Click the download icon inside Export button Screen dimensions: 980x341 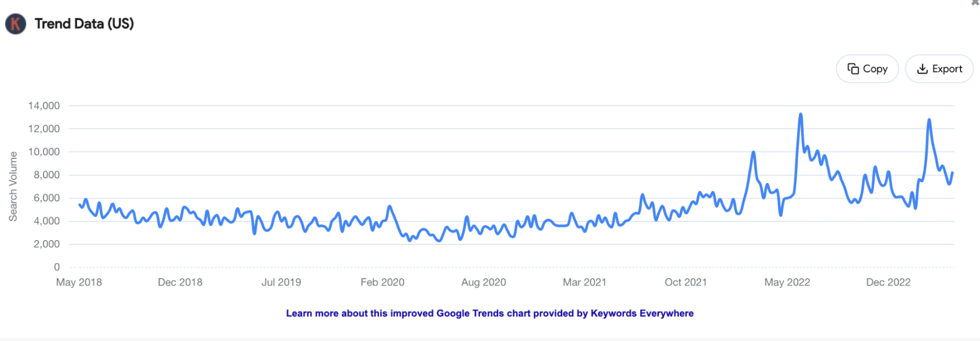click(x=922, y=69)
